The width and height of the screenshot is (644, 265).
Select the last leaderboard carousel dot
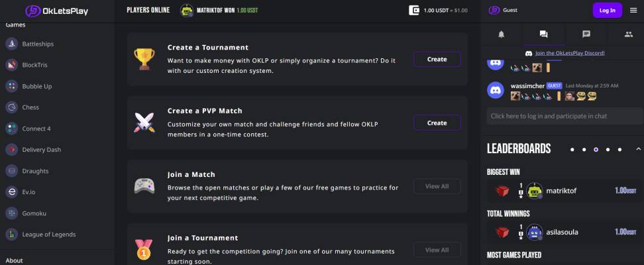(x=619, y=150)
